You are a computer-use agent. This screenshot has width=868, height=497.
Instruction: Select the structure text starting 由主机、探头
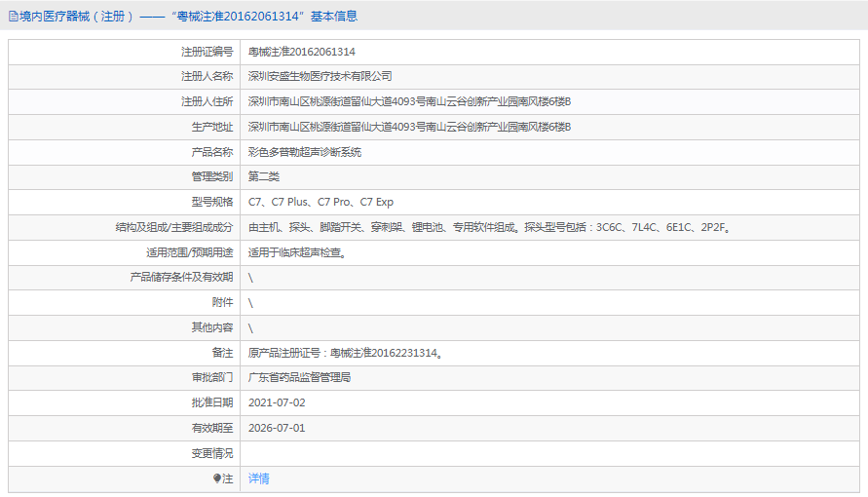coord(489,227)
